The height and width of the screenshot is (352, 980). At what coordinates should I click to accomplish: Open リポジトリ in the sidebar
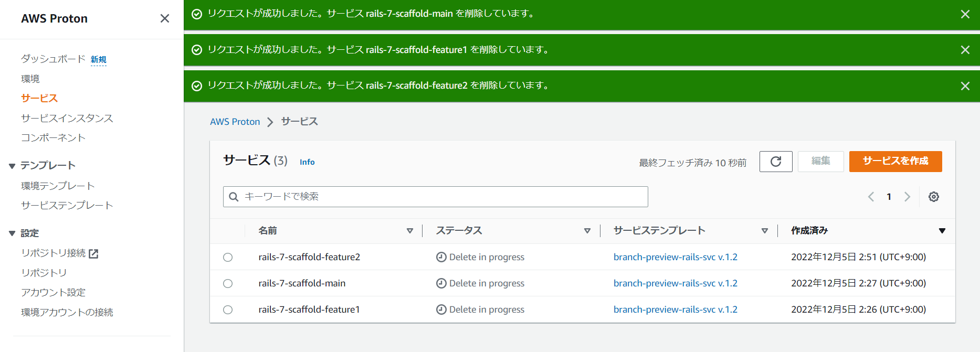(44, 273)
